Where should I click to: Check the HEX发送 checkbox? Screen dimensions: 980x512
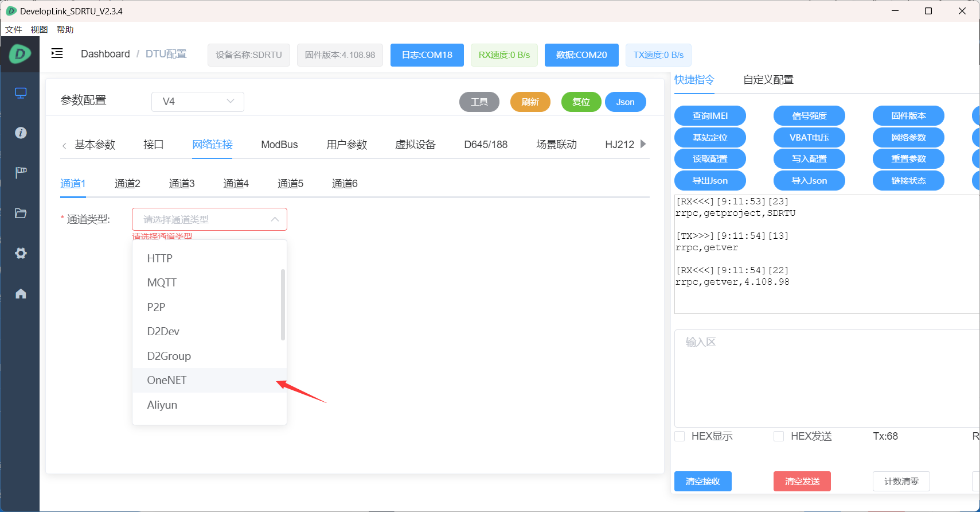[x=779, y=436]
